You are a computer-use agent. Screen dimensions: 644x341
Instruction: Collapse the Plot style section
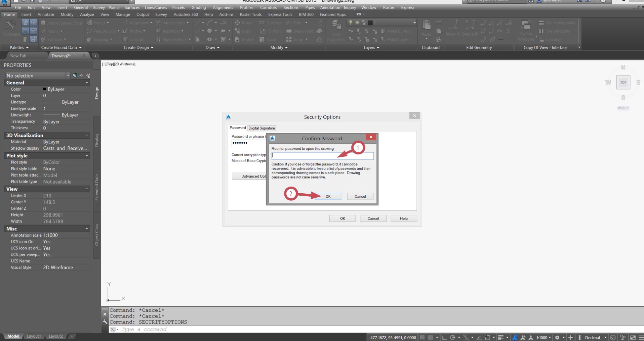click(x=87, y=156)
